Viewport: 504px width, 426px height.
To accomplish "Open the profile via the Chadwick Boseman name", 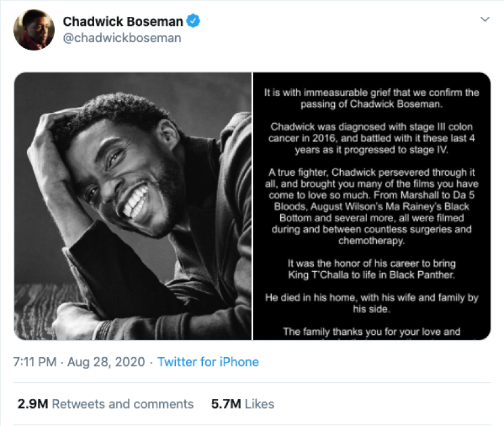I will (x=124, y=21).
